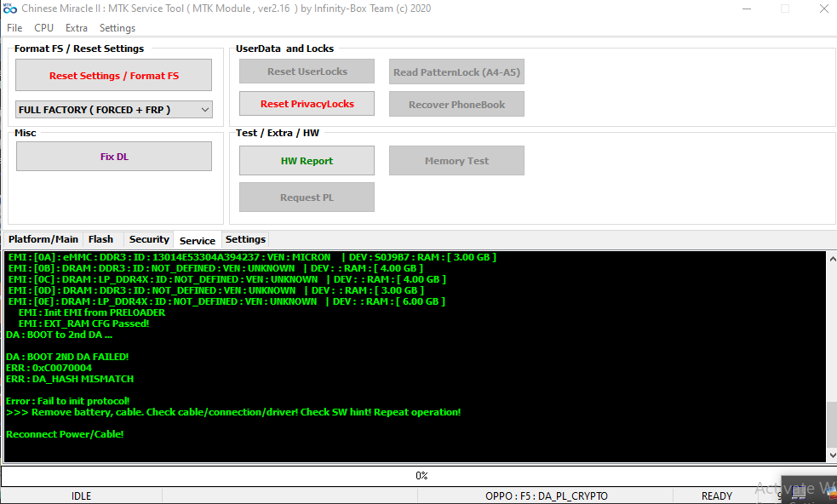
Task: Switch to the Security tab
Action: [x=149, y=239]
